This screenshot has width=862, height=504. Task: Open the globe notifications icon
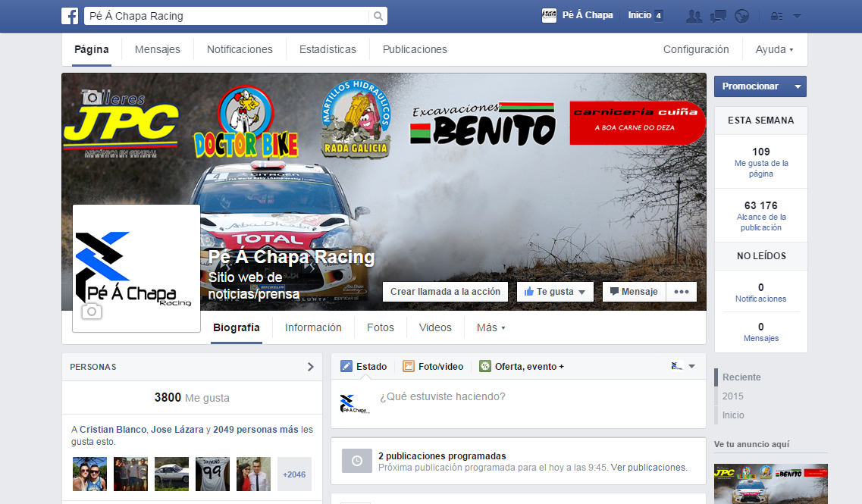coord(741,17)
